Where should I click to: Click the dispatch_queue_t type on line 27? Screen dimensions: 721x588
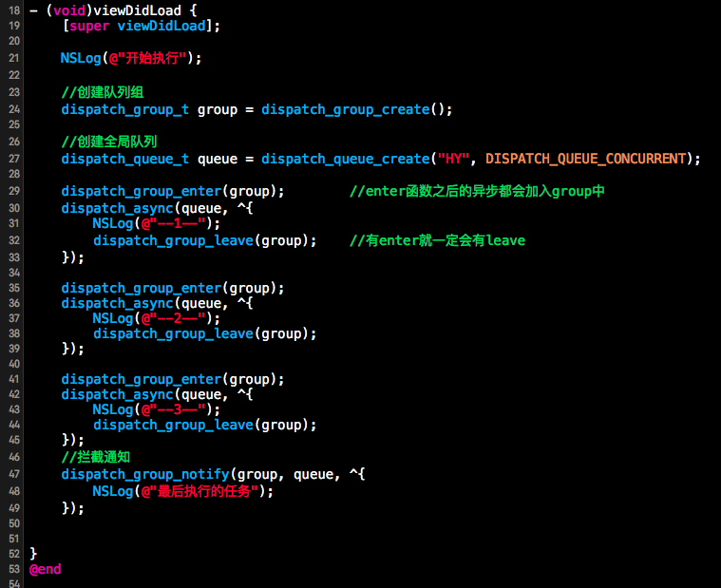(x=124, y=159)
